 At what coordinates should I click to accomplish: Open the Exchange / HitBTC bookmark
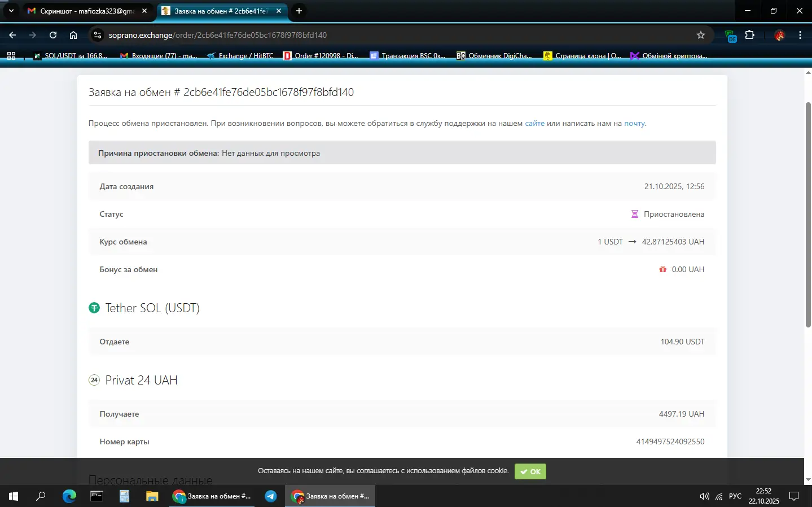pyautogui.click(x=241, y=56)
